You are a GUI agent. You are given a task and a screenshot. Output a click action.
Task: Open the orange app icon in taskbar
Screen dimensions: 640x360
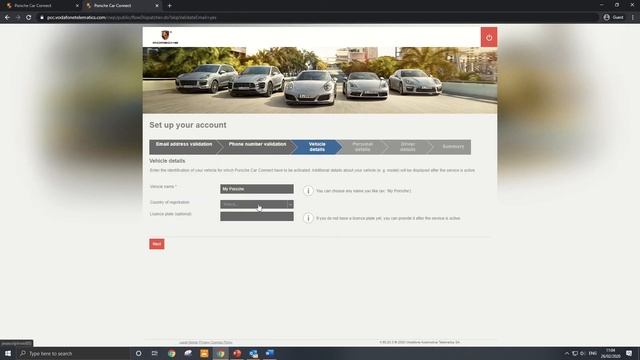[x=204, y=353]
